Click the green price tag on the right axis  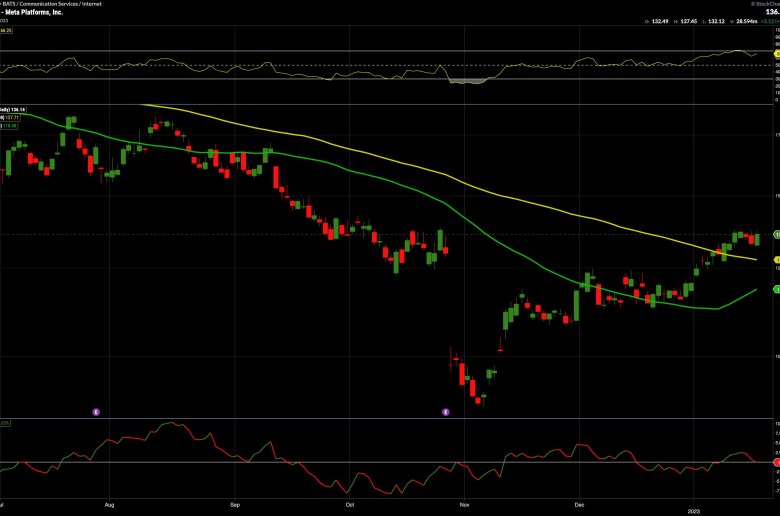(777, 234)
